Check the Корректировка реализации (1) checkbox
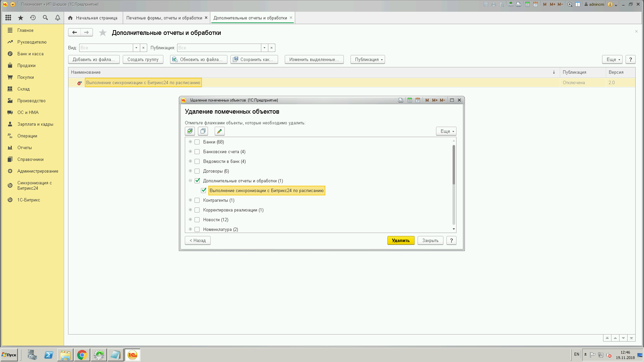 [197, 210]
